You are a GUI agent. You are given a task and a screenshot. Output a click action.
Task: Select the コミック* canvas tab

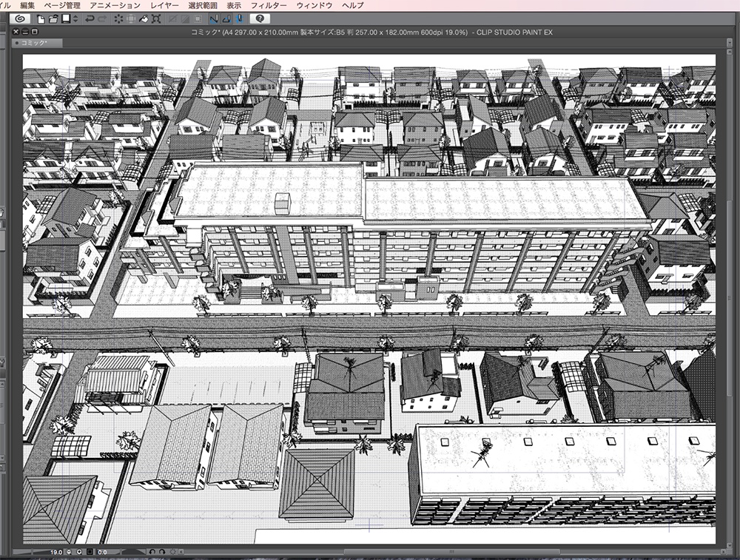click(x=37, y=43)
